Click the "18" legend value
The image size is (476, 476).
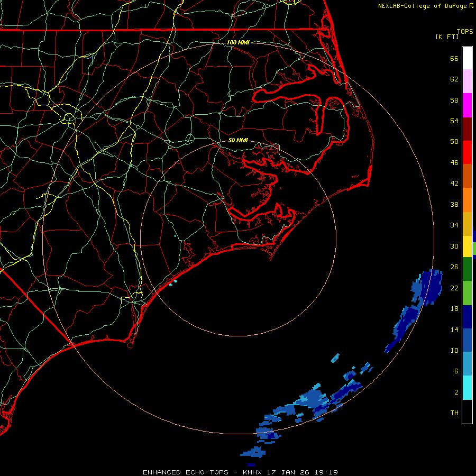[454, 309]
